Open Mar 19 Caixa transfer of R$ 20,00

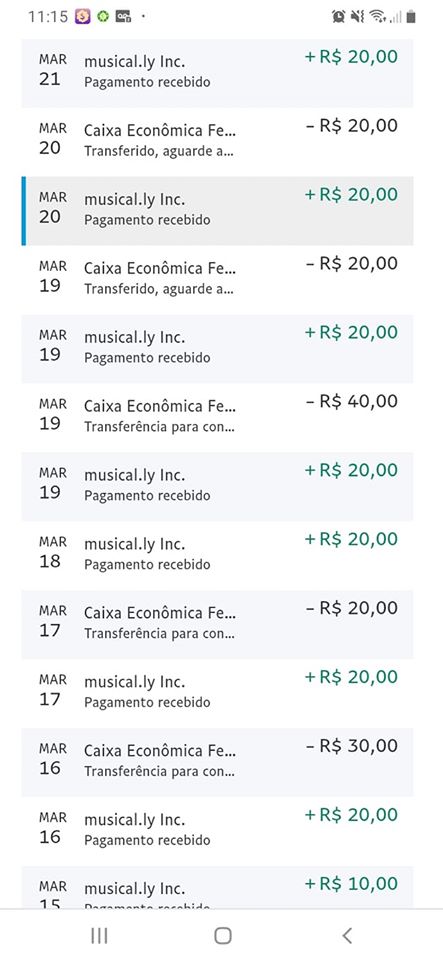click(x=217, y=280)
